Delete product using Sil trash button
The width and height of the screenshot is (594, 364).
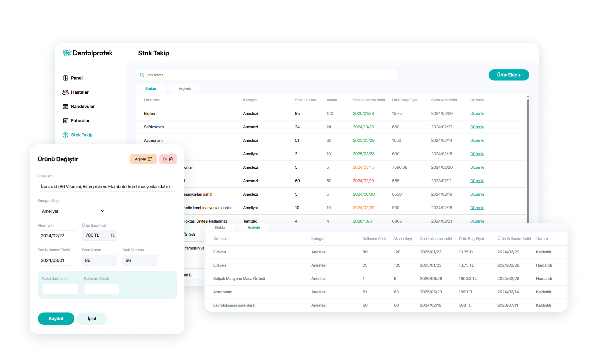point(168,159)
